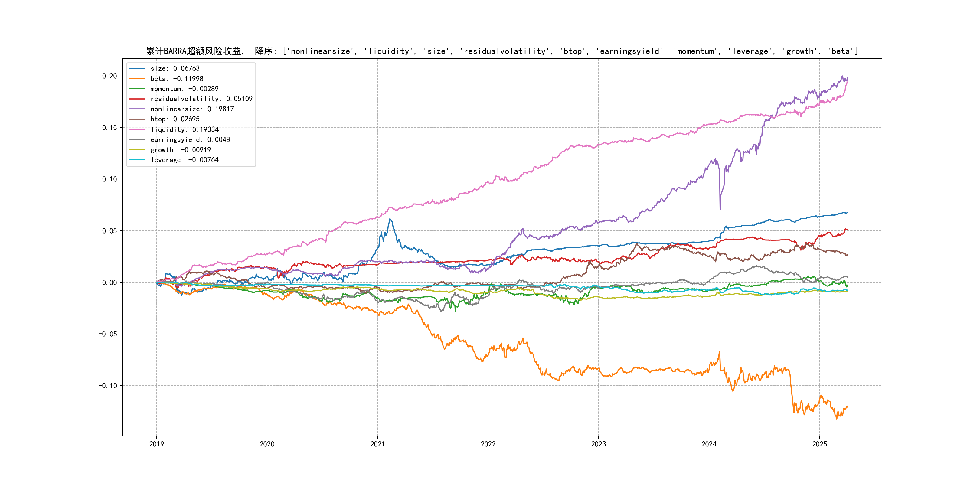980x490 pixels.
Task: Click the 0.10 y-axis tick label
Action: point(109,179)
